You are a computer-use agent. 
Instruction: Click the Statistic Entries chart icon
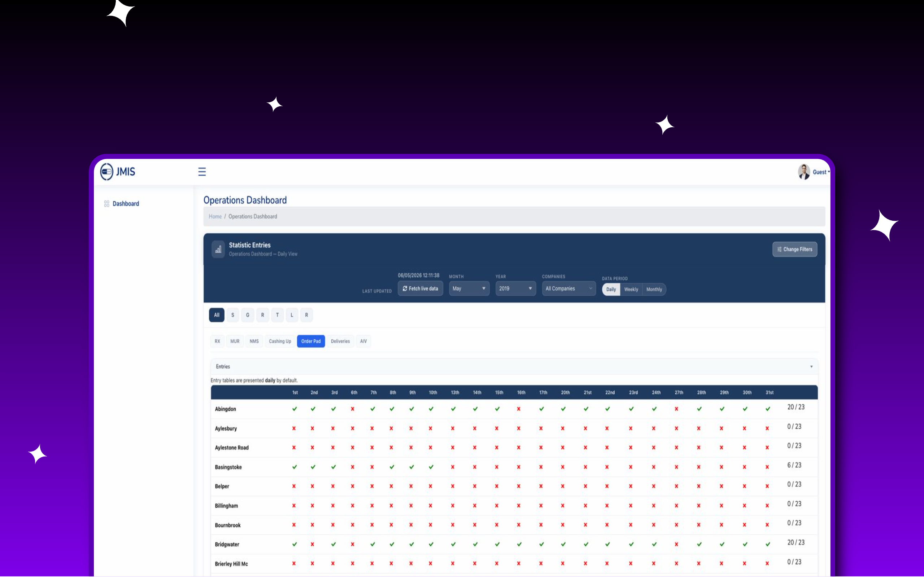[218, 250]
